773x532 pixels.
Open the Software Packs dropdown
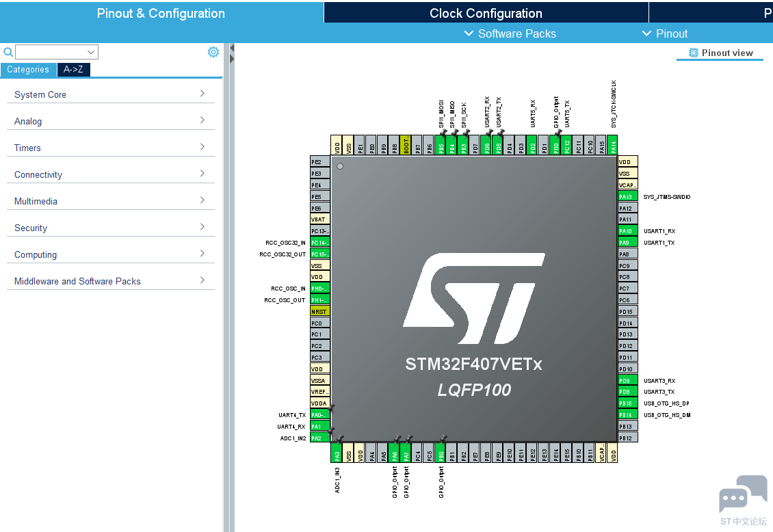(510, 34)
